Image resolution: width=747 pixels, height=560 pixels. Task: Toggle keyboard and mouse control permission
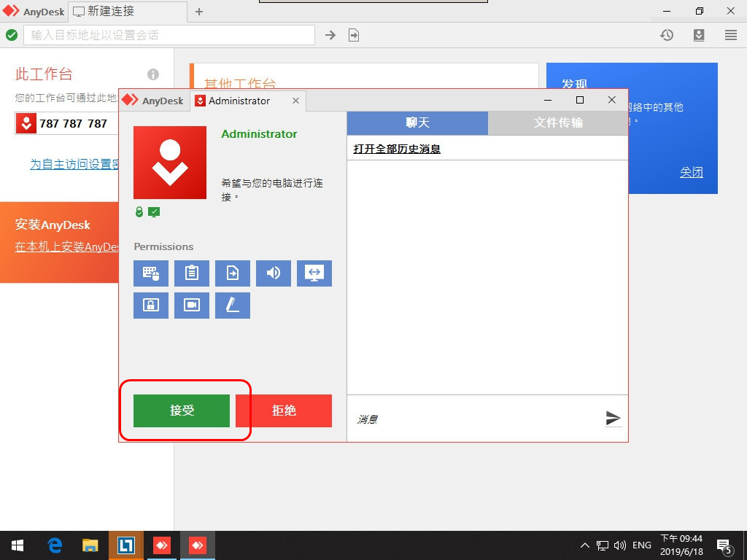point(150,273)
